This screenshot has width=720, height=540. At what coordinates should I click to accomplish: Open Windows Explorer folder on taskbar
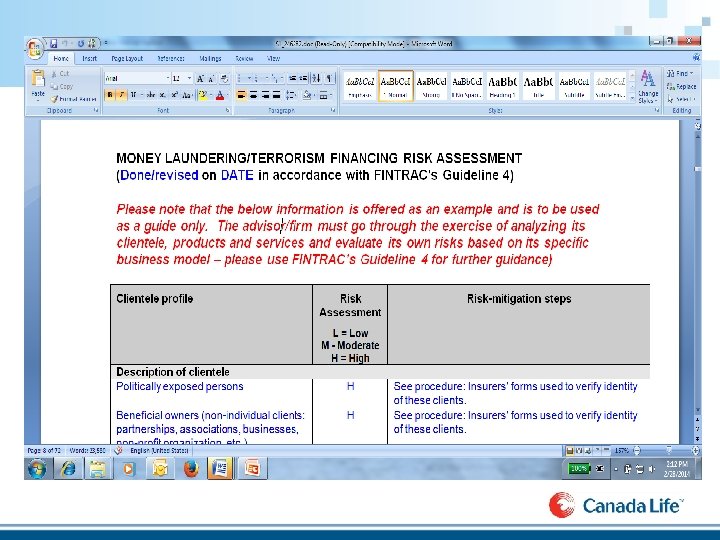98,469
